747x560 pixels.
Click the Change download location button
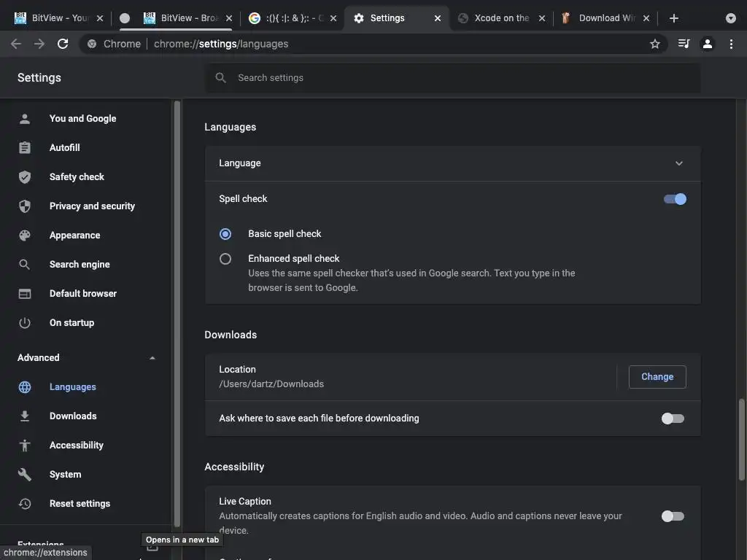point(657,377)
